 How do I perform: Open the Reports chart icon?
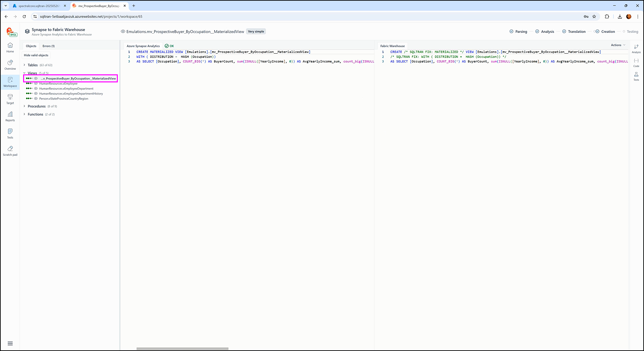(x=10, y=116)
